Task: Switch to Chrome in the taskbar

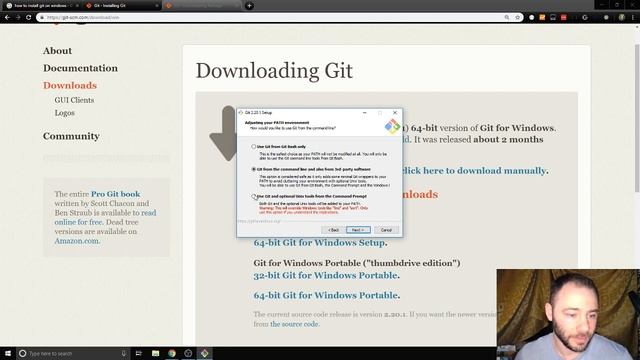Action: click(x=172, y=353)
